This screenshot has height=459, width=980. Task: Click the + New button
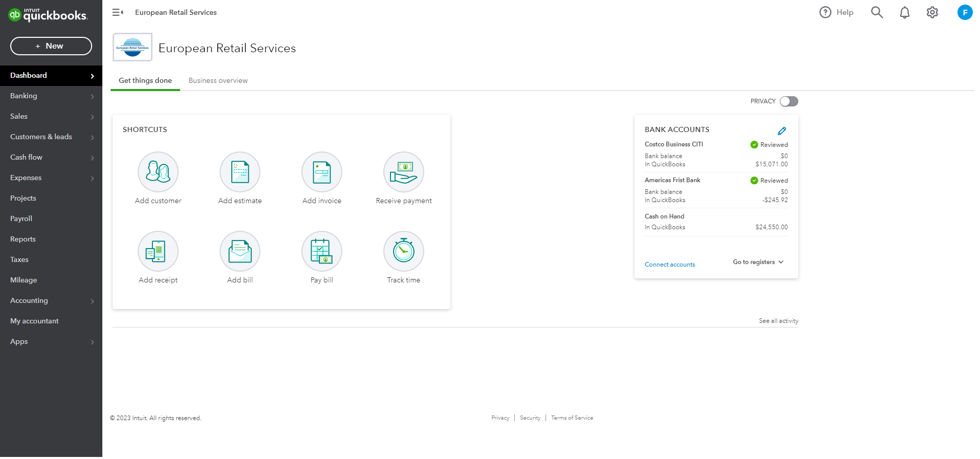point(51,46)
